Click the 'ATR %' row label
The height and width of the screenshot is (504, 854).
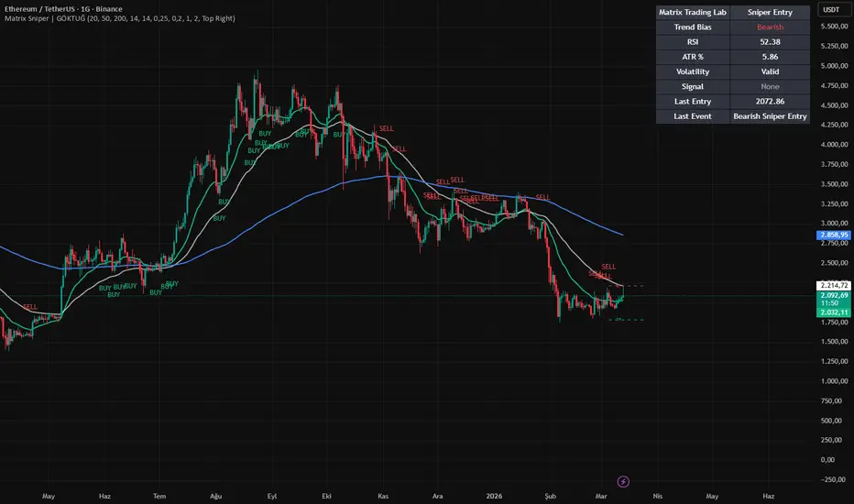[693, 57]
